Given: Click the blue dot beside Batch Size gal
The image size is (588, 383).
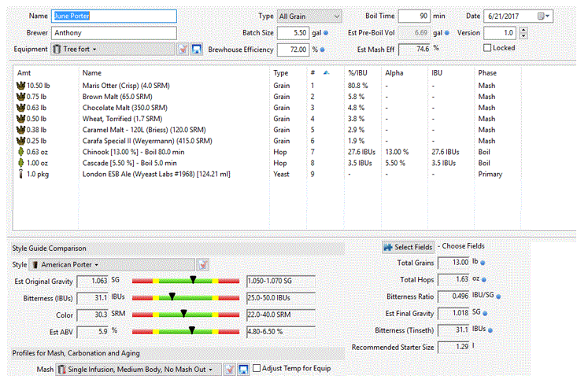Looking at the screenshot, I should click(x=326, y=33).
